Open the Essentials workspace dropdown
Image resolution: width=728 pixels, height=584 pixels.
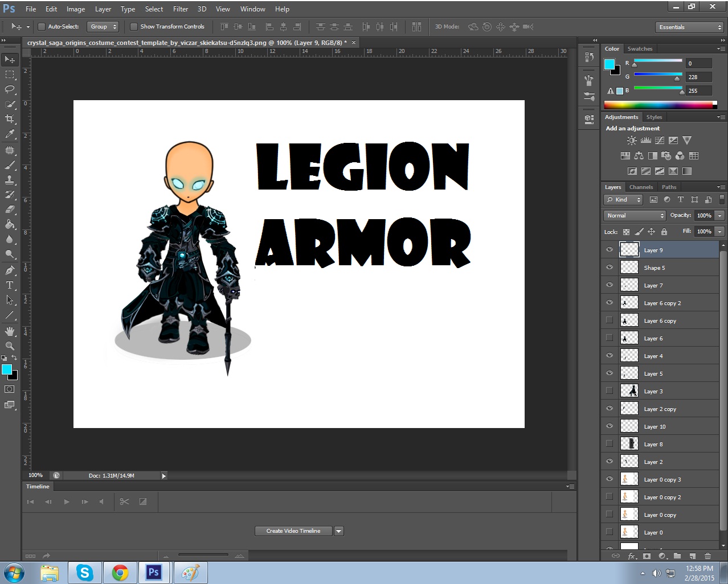pyautogui.click(x=689, y=27)
